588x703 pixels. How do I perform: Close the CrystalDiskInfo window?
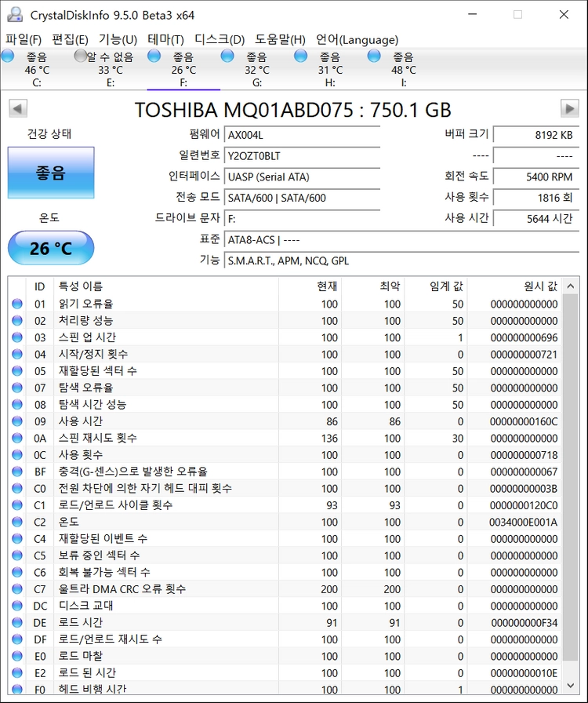pyautogui.click(x=564, y=15)
